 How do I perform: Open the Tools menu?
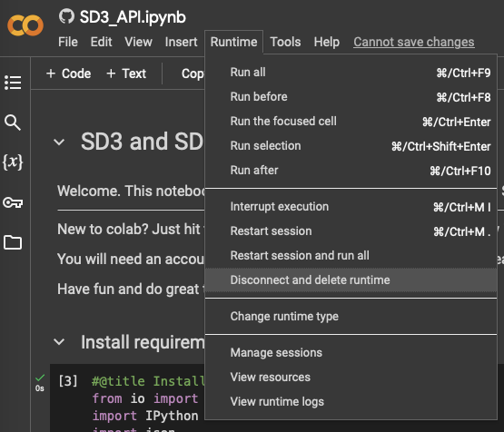click(x=285, y=42)
